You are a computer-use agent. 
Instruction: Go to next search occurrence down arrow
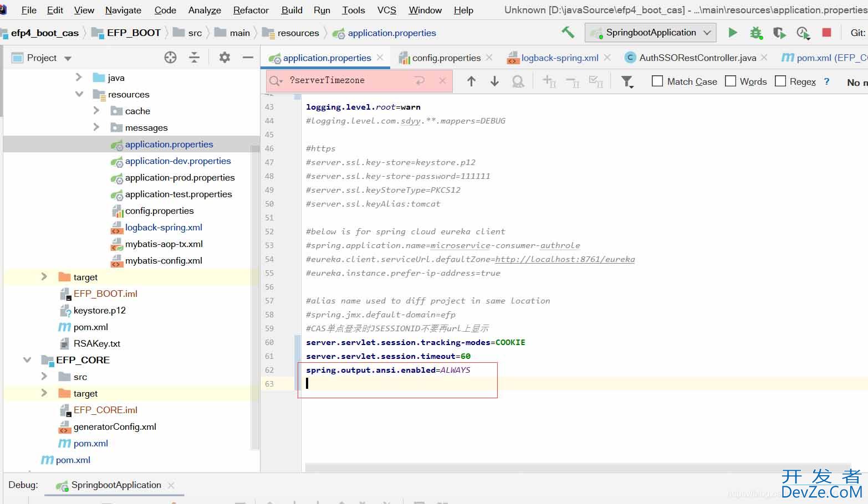pos(494,81)
